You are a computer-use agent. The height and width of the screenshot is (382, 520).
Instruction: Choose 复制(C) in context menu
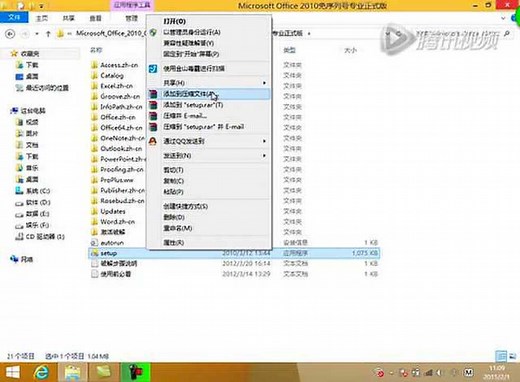[x=208, y=181]
